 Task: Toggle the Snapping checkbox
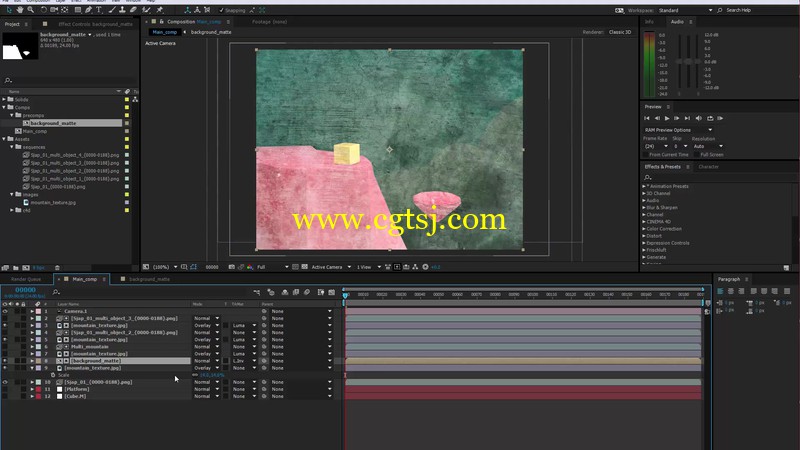click(x=221, y=10)
